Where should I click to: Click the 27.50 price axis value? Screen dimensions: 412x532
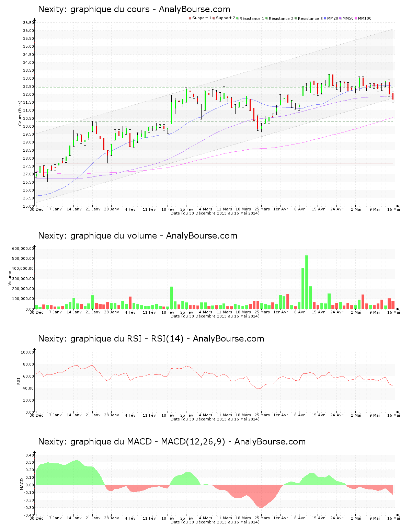28,166
